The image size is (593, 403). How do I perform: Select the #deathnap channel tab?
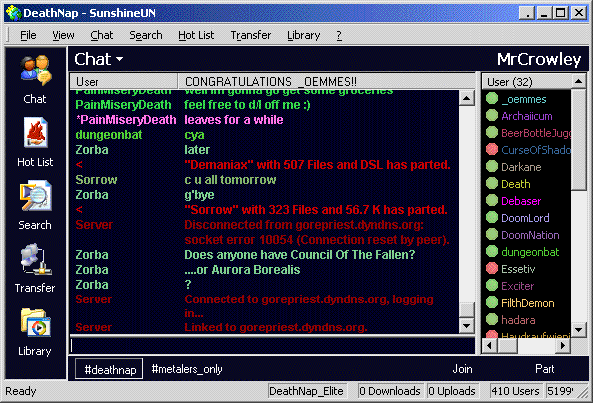click(109, 369)
